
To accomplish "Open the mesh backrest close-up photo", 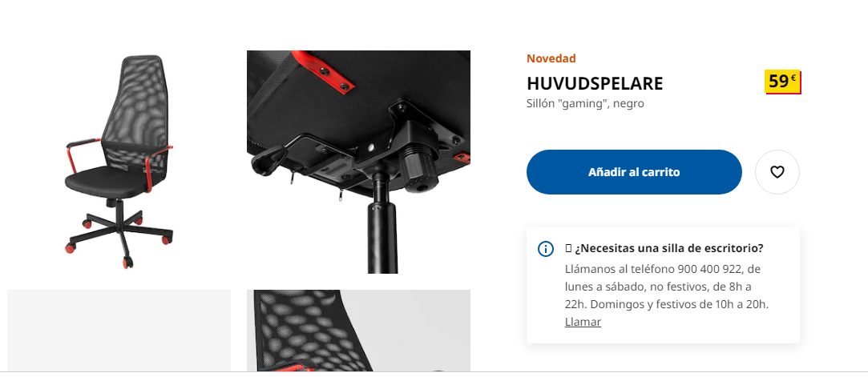I will (359, 331).
